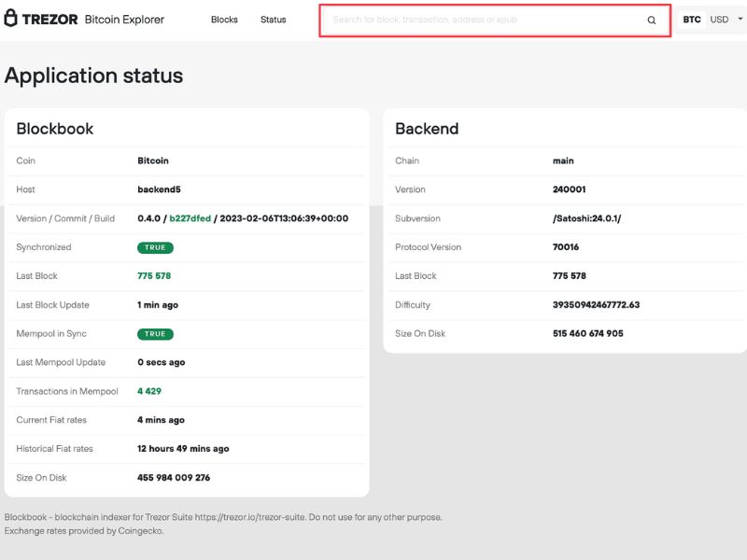747x560 pixels.
Task: Click the /Satoshi:24.0.1/ subversion value
Action: pyautogui.click(x=587, y=218)
